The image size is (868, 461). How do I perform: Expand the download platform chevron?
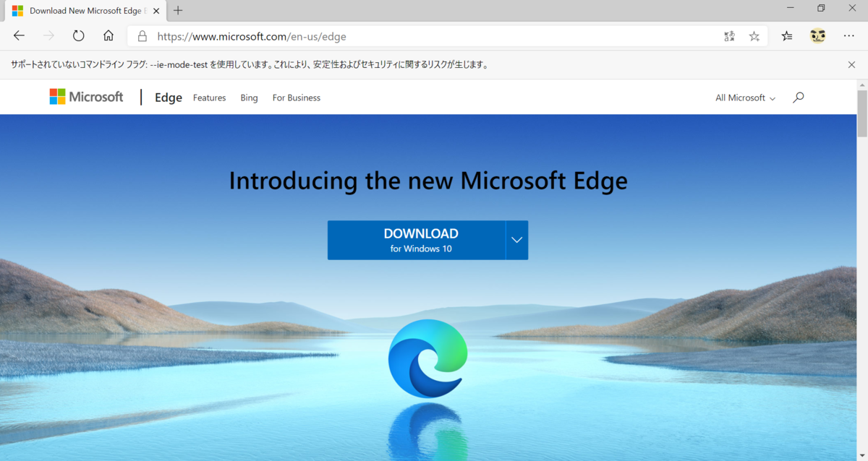pyautogui.click(x=517, y=240)
